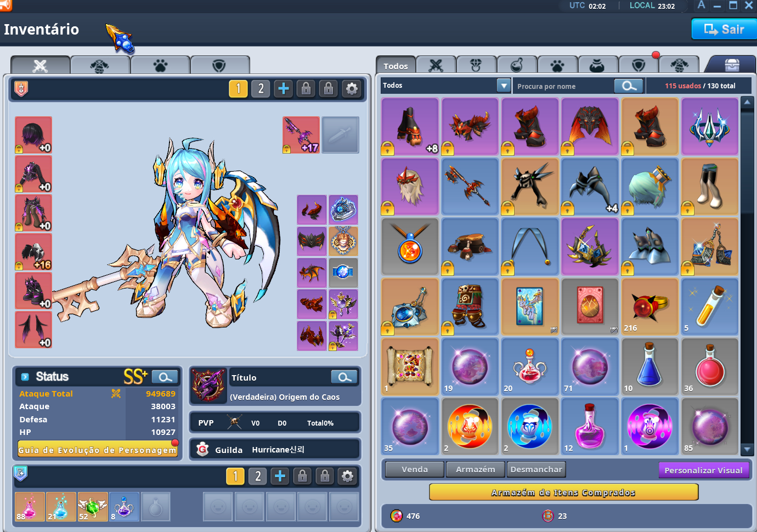This screenshot has height=532, width=757.
Task: Click the item name search button
Action: tap(629, 86)
